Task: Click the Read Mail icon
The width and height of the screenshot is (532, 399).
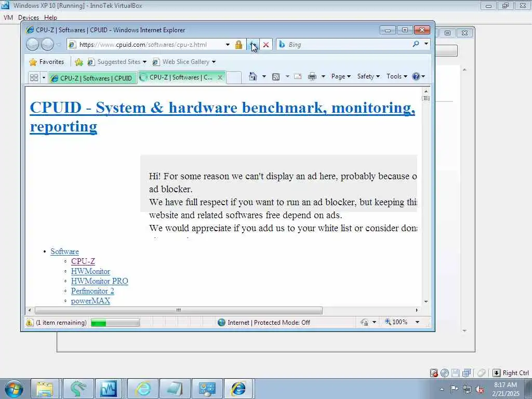Action: [298, 76]
